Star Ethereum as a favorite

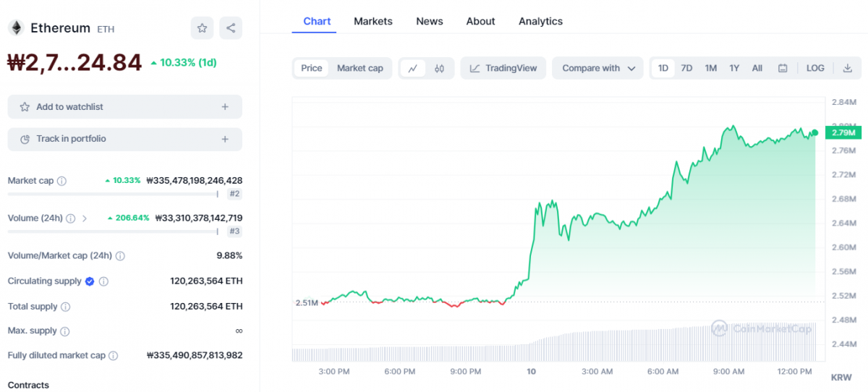pyautogui.click(x=203, y=28)
